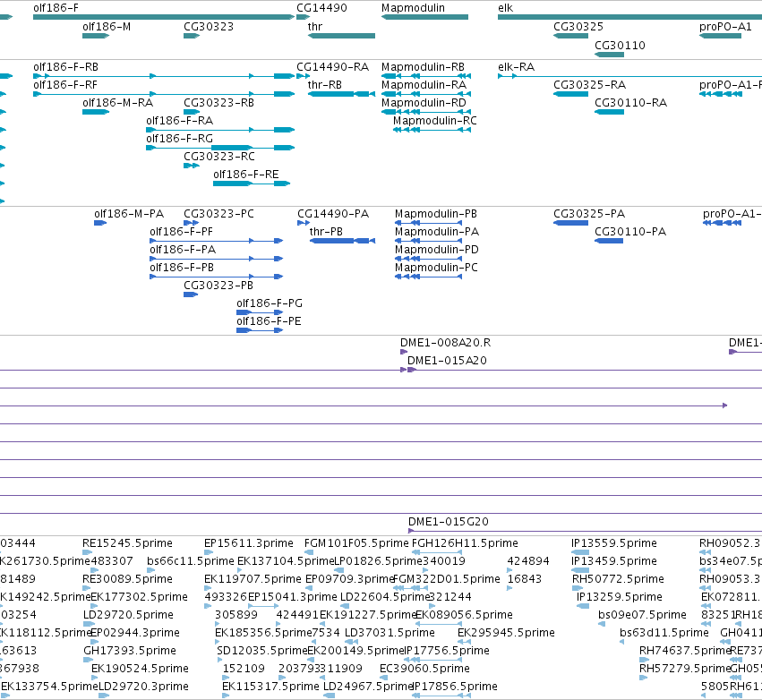The height and width of the screenshot is (700, 762).
Task: Click EST 'bs63d11.5prime'
Action: point(664,634)
